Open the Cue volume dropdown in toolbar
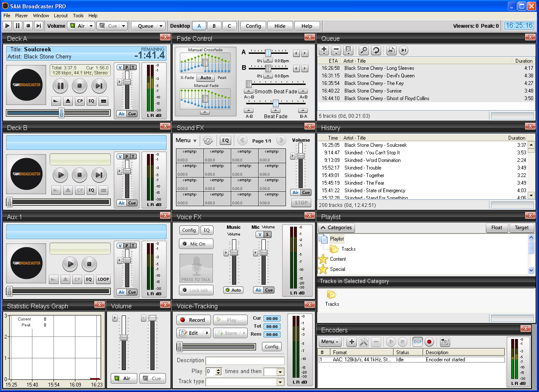 pyautogui.click(x=123, y=26)
